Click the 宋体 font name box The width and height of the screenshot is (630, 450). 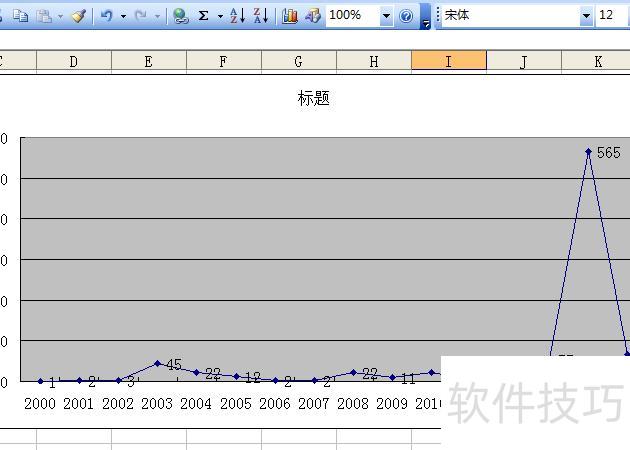[511, 16]
